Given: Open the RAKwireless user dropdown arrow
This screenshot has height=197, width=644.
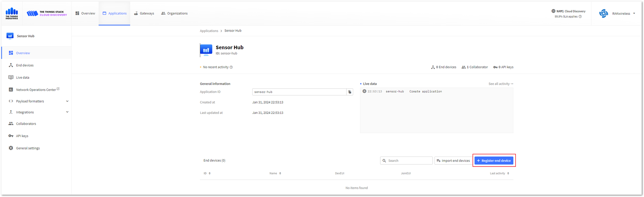Looking at the screenshot, I should click(x=634, y=13).
